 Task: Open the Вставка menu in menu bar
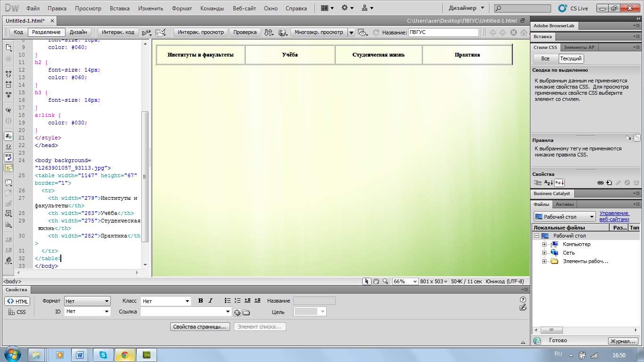(x=120, y=8)
